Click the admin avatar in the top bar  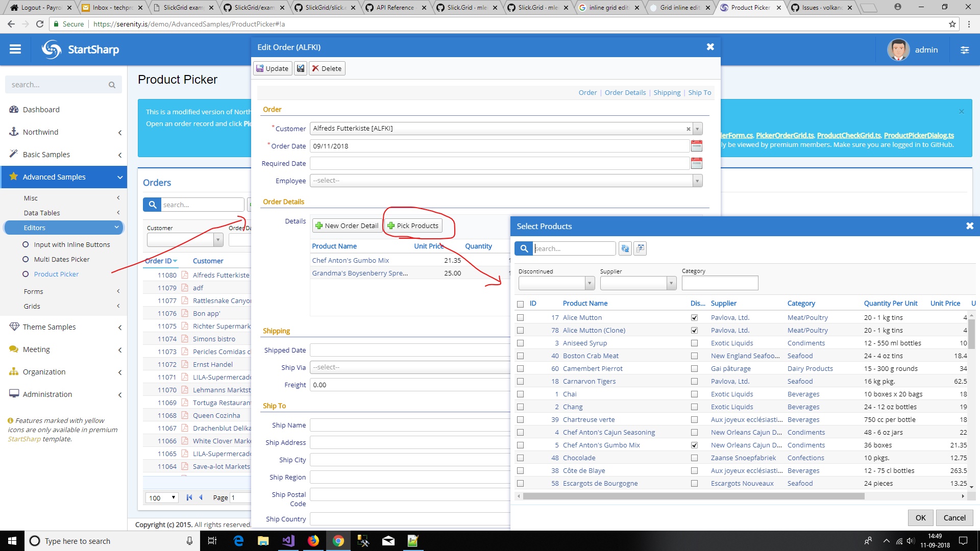point(898,49)
